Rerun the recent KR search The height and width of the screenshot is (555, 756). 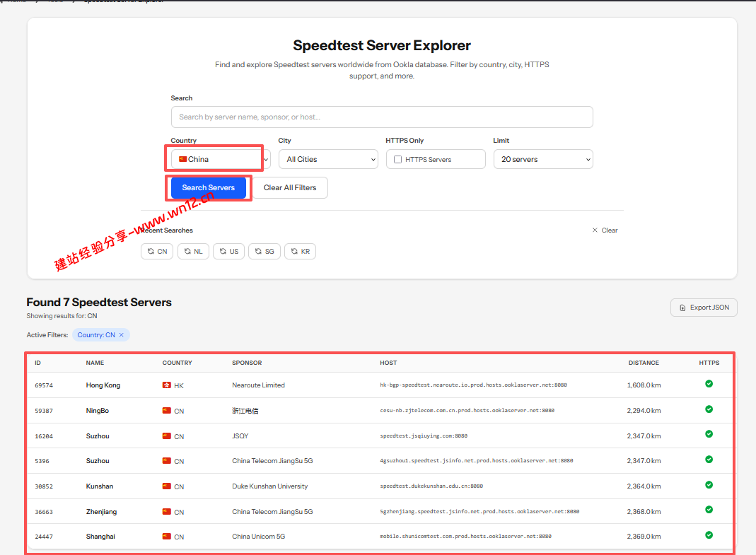pyautogui.click(x=301, y=251)
